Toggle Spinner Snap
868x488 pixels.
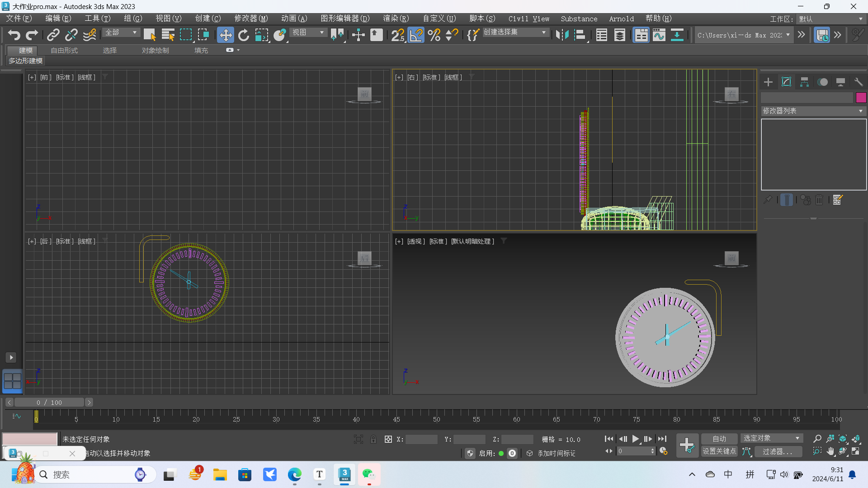tap(452, 35)
